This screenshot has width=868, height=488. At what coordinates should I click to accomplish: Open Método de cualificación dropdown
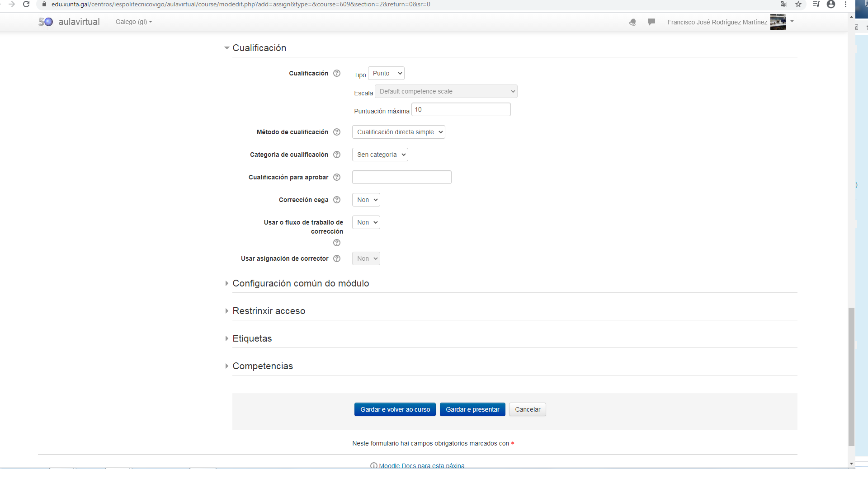399,132
